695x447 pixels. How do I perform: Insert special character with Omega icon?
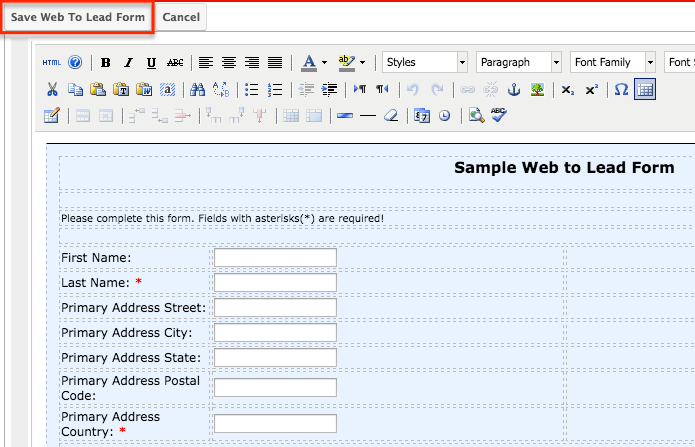[621, 90]
